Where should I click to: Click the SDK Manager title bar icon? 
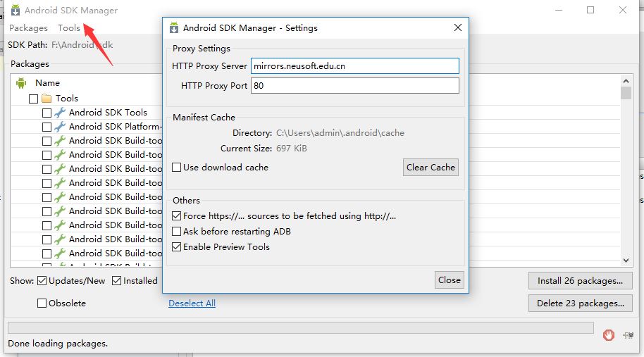click(16, 10)
